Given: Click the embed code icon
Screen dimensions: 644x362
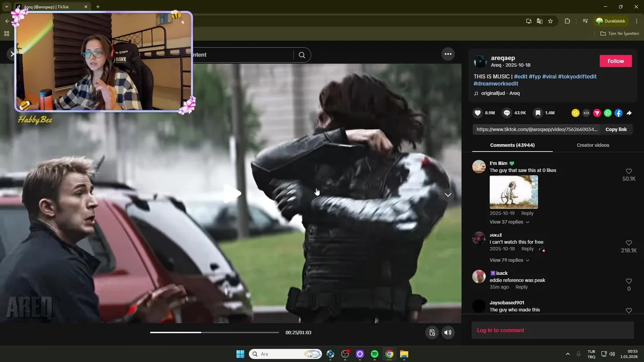Looking at the screenshot, I should pyautogui.click(x=586, y=113).
